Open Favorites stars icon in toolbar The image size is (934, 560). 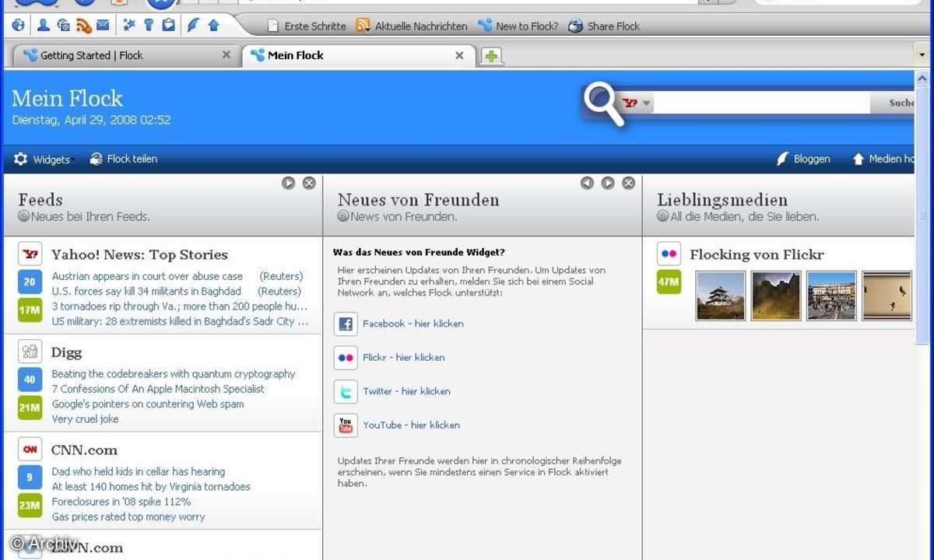click(129, 26)
